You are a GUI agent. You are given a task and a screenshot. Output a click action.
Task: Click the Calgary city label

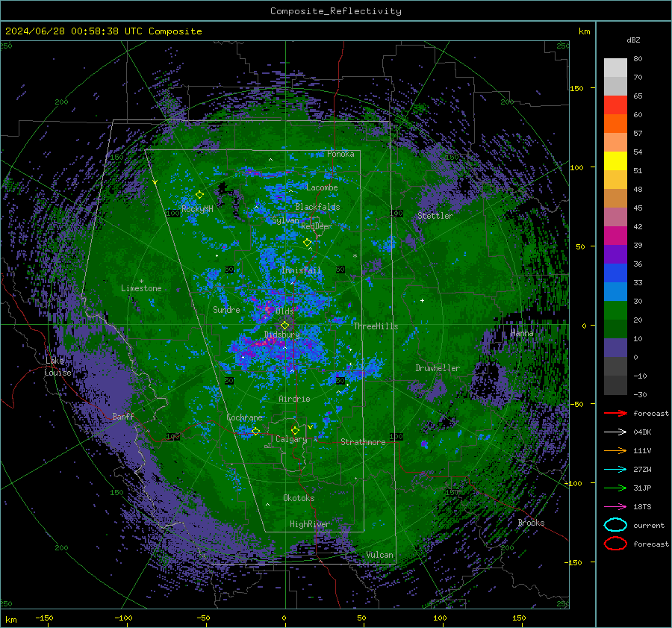click(291, 439)
